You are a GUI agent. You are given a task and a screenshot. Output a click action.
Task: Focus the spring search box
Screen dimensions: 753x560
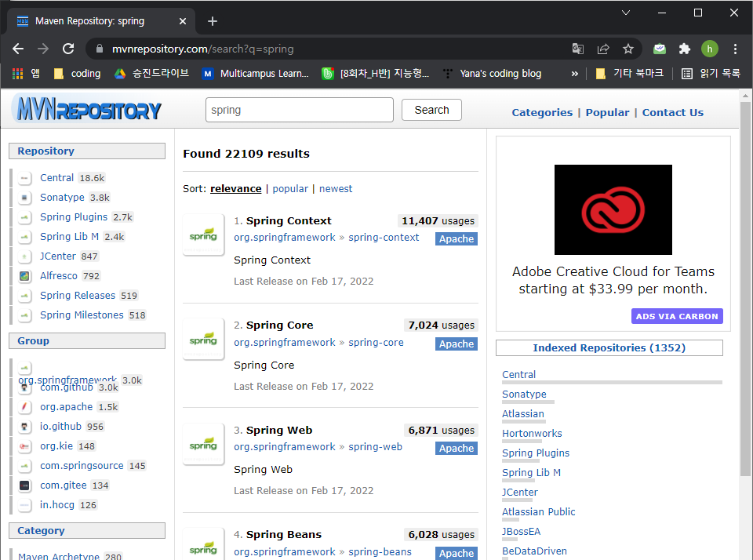[x=299, y=110]
